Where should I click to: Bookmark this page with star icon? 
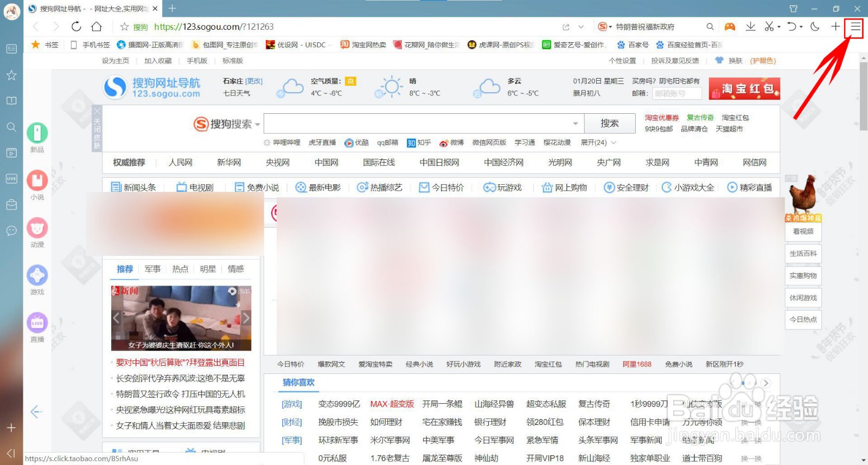pyautogui.click(x=124, y=27)
